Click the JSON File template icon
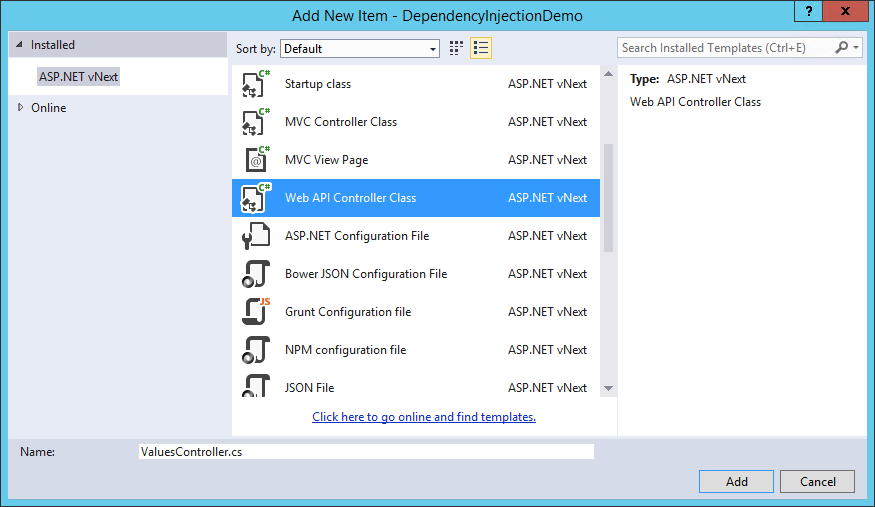This screenshot has height=507, width=875. [256, 385]
